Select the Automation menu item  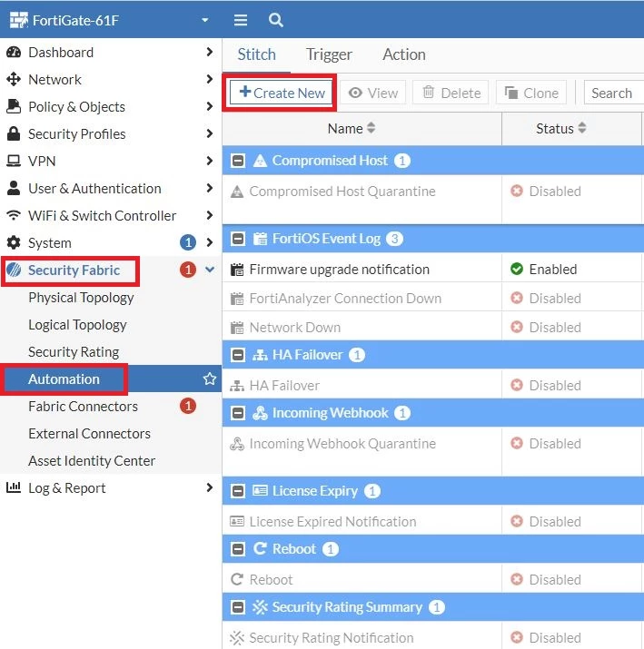[64, 379]
